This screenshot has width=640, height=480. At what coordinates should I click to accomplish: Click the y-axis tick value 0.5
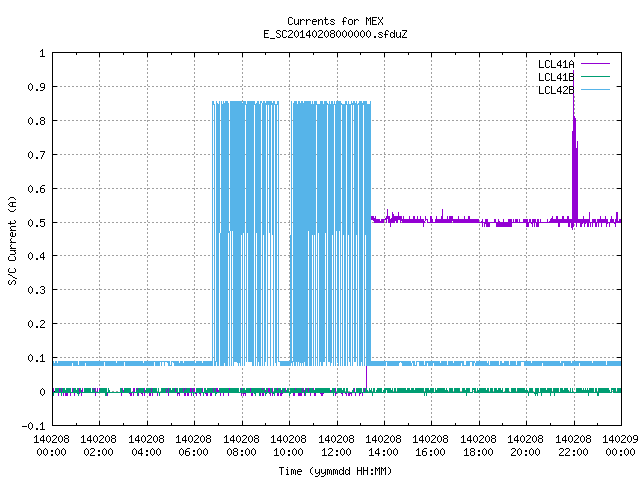pyautogui.click(x=36, y=223)
